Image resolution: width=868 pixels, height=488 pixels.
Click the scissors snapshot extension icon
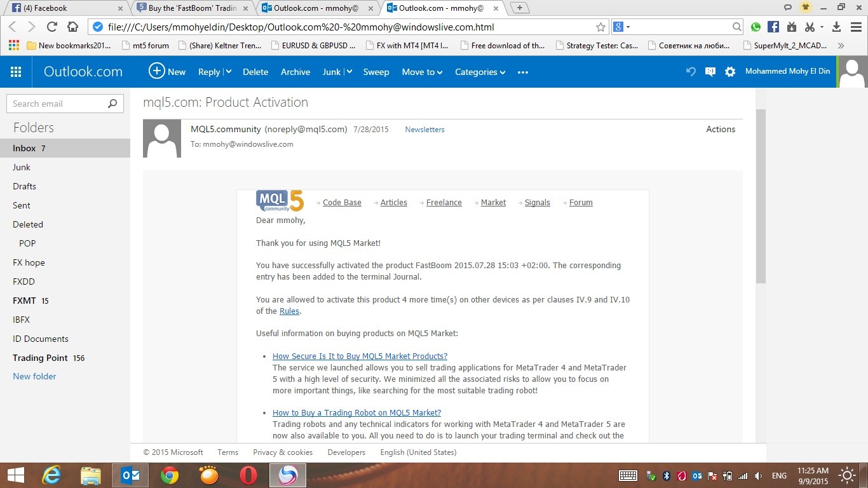pos(810,27)
